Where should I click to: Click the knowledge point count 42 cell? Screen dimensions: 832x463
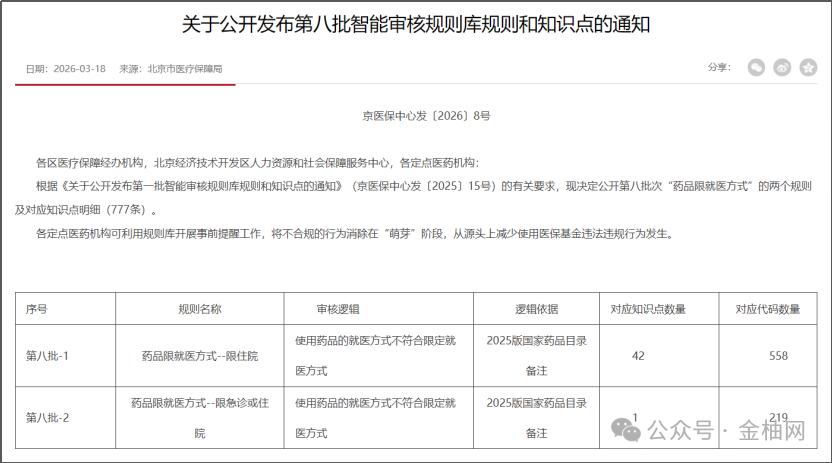point(637,355)
